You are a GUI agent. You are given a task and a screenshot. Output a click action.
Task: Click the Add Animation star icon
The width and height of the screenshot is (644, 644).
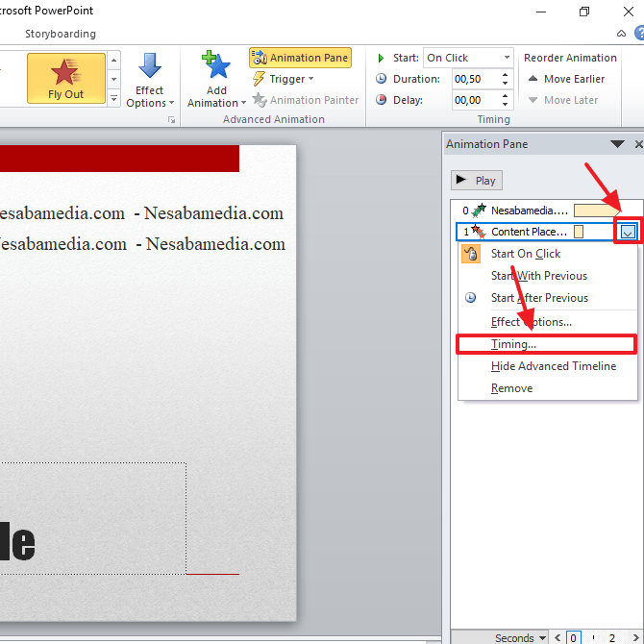[x=216, y=65]
